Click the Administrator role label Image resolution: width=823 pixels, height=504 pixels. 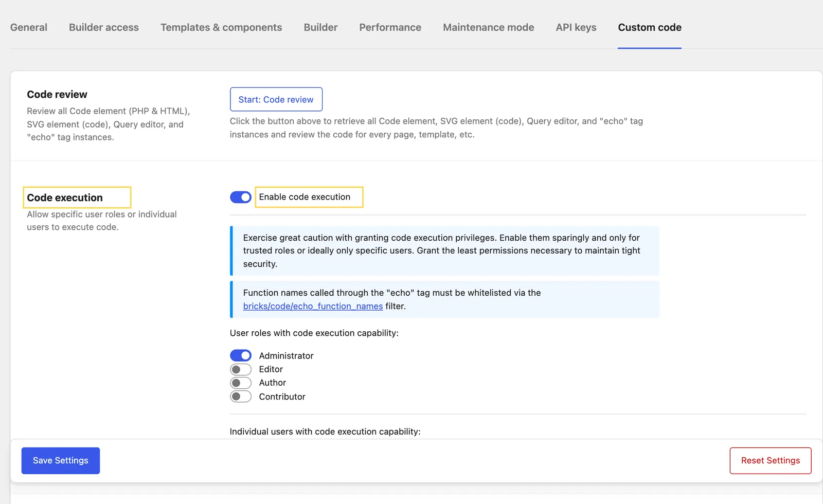287,356
